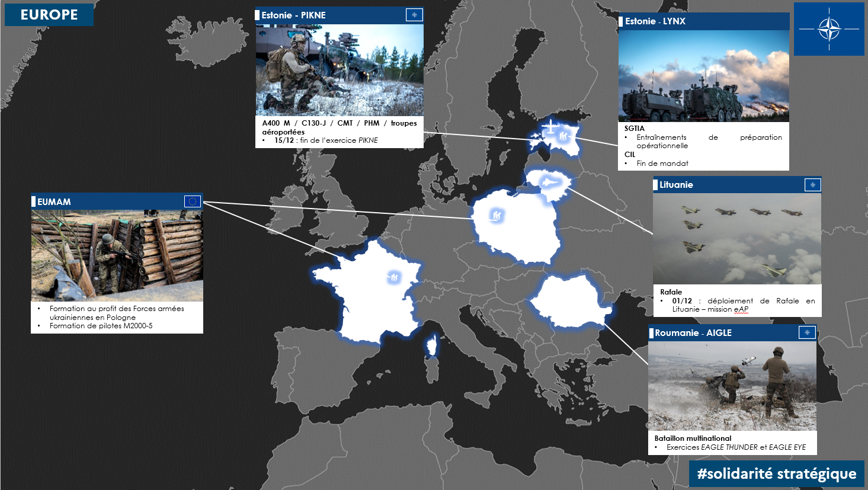This screenshot has height=490, width=868.
Task: Click the 'Fin de mandat' bullet
Action: point(662,163)
